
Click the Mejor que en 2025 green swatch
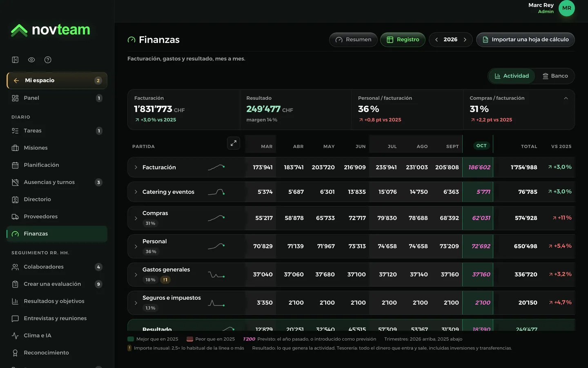tap(131, 339)
